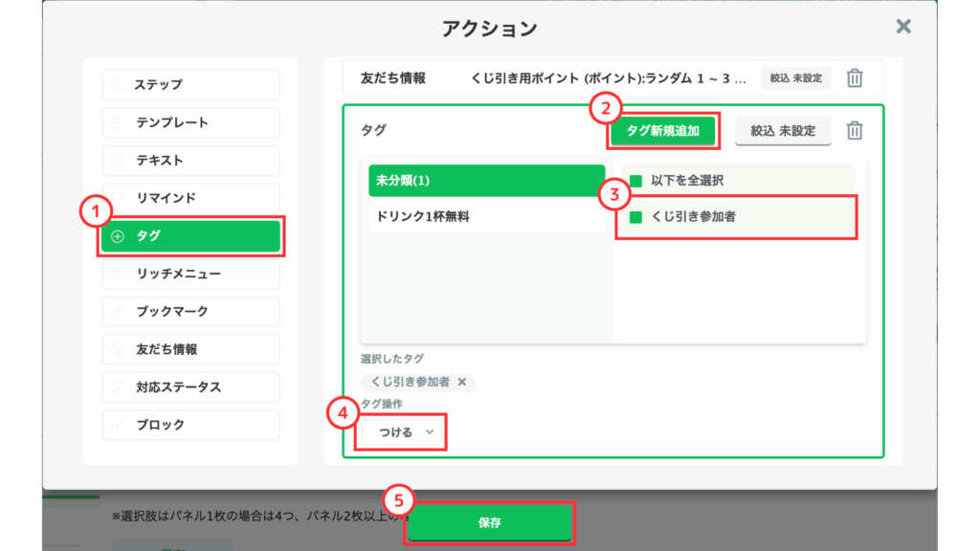Select the ドリンク1杯無料 tag folder
The height and width of the screenshot is (551, 980).
(x=486, y=217)
